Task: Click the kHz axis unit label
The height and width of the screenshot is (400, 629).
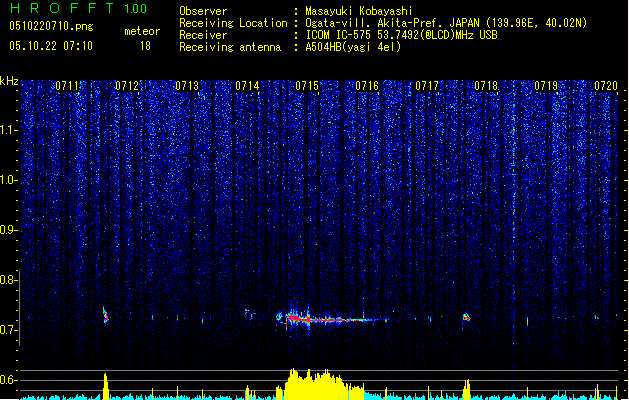Action: (9, 81)
